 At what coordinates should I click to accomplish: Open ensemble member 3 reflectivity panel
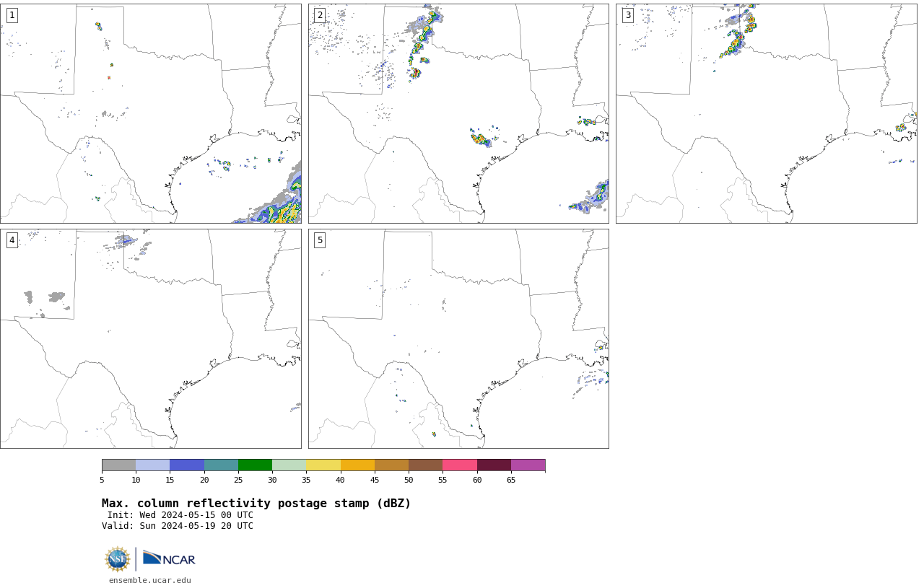pyautogui.click(x=766, y=113)
